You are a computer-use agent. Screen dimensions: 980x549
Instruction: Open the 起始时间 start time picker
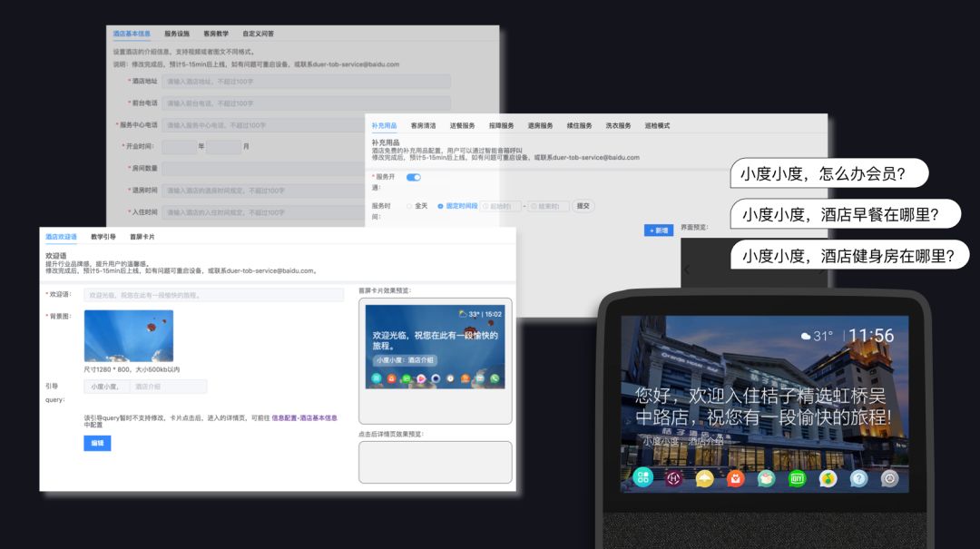pos(500,206)
